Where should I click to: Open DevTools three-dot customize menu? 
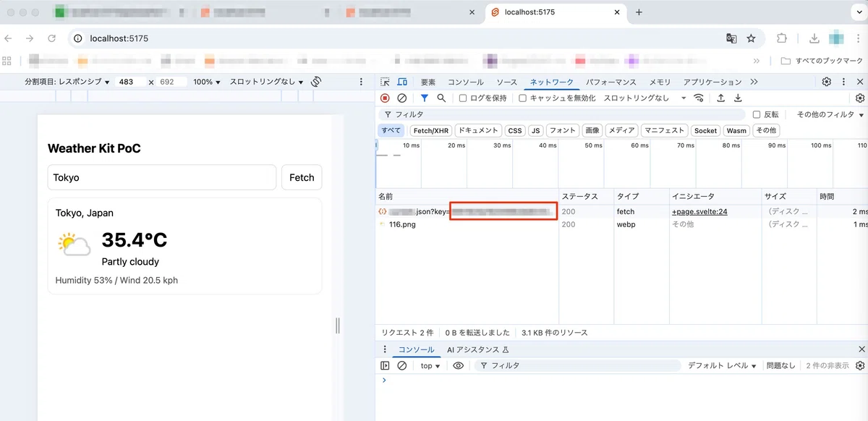click(843, 82)
